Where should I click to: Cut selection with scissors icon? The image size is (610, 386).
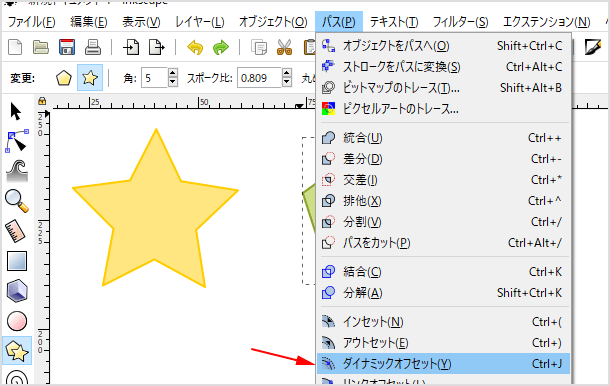[x=284, y=47]
